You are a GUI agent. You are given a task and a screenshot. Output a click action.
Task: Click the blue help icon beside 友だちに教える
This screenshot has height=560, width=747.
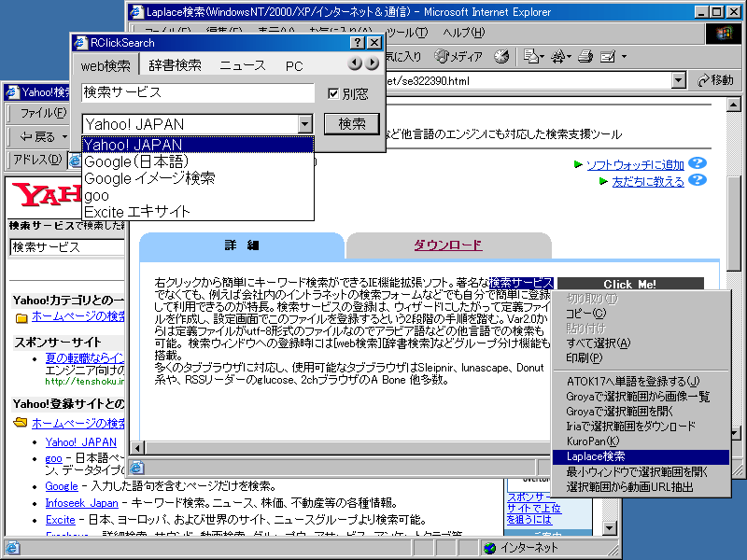coord(698,180)
